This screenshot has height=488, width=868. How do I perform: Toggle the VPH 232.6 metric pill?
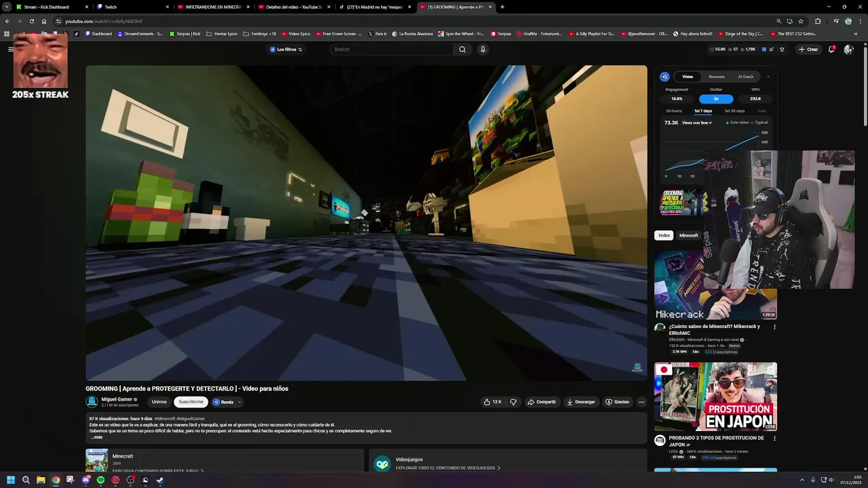pyautogui.click(x=755, y=99)
